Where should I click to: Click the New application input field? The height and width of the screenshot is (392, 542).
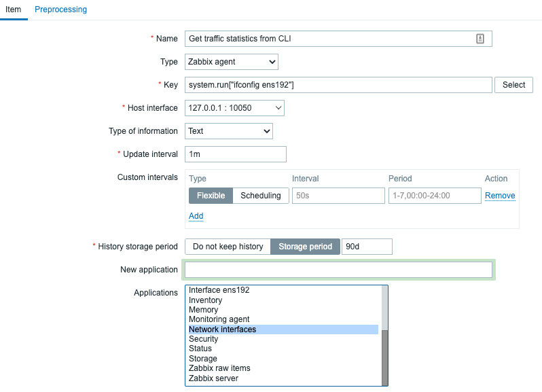(338, 270)
